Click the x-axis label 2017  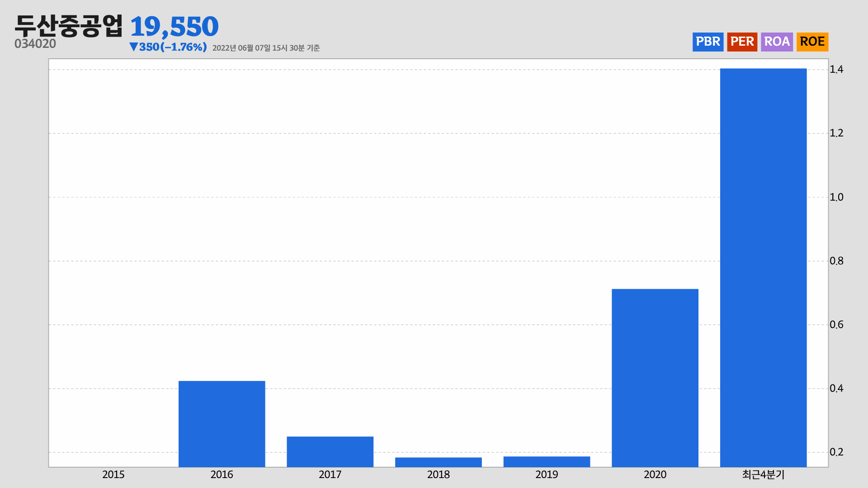tap(330, 474)
